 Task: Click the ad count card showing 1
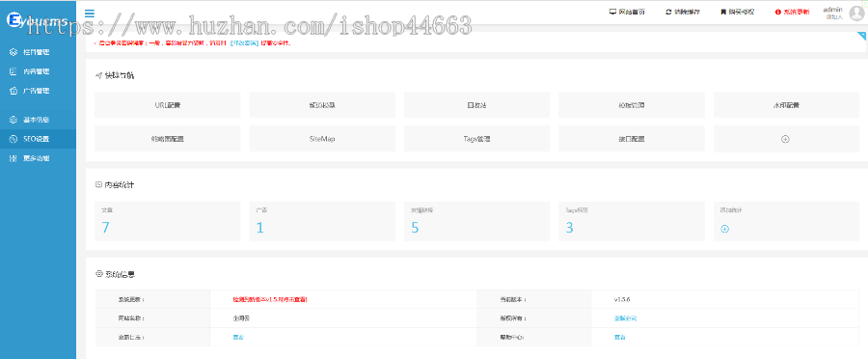point(322,221)
